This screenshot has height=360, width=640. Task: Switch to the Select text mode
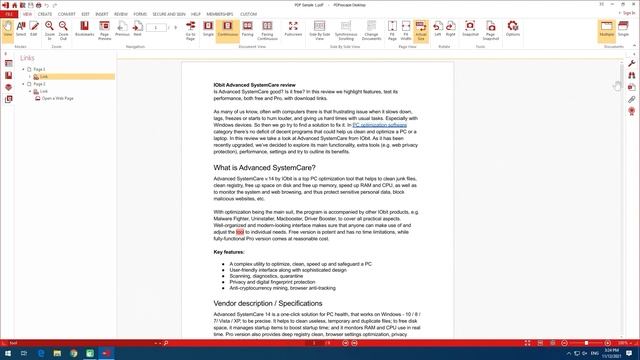pyautogui.click(x=21, y=29)
